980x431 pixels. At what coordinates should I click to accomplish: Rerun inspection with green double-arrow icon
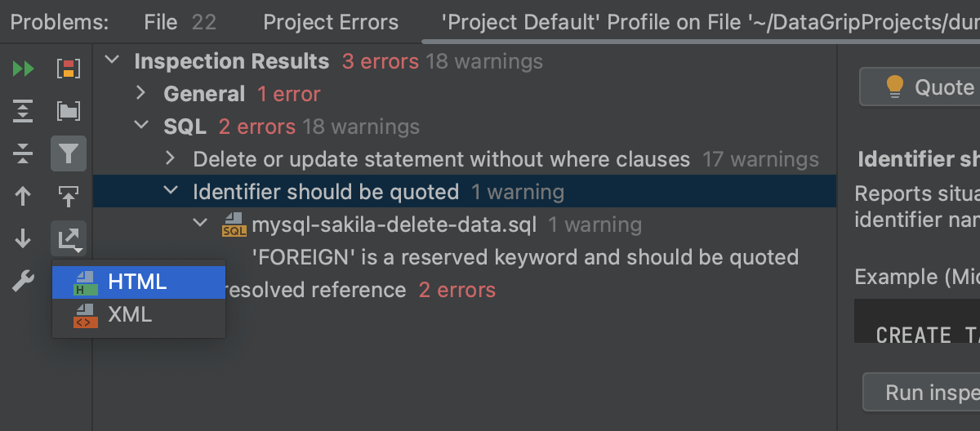click(24, 69)
